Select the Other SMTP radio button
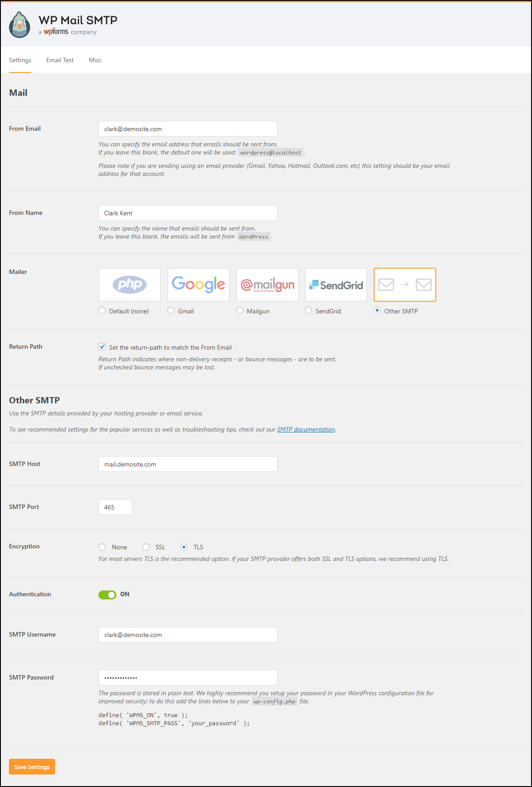Viewport: 532px width, 787px height. 377,311
